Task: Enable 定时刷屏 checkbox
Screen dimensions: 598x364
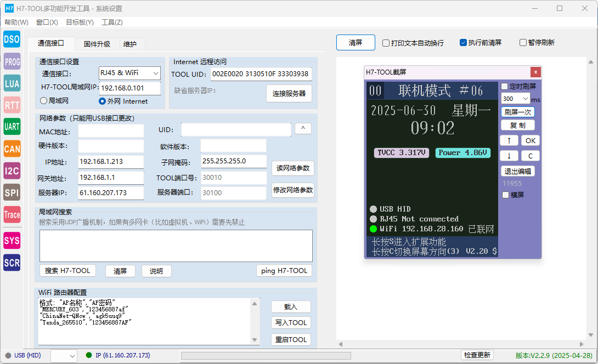Action: coord(505,87)
